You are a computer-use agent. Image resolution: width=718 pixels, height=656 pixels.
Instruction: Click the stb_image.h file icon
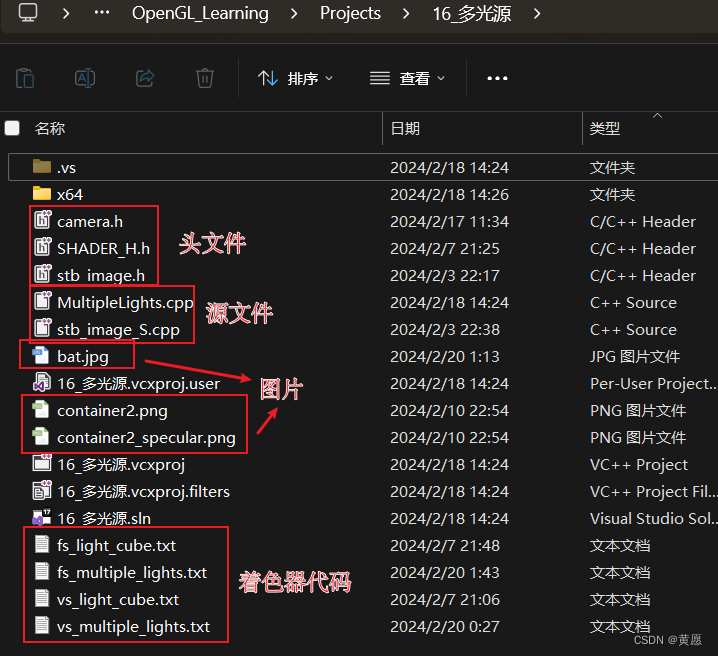[x=43, y=274]
